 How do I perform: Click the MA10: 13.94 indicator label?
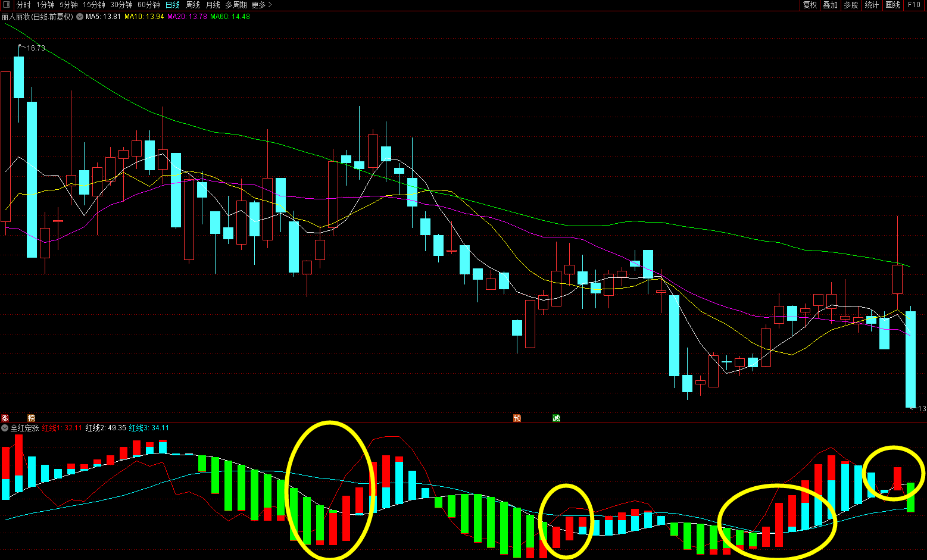pyautogui.click(x=144, y=17)
